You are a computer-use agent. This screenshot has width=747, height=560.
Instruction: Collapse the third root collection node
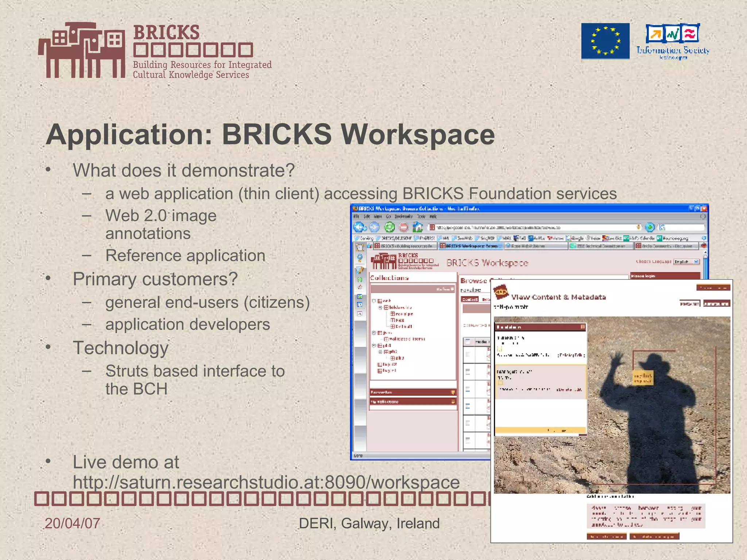click(374, 345)
